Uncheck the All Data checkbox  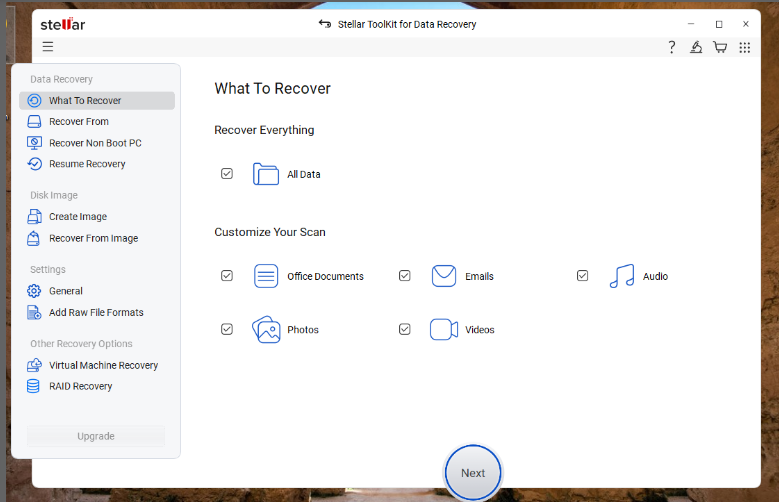227,173
